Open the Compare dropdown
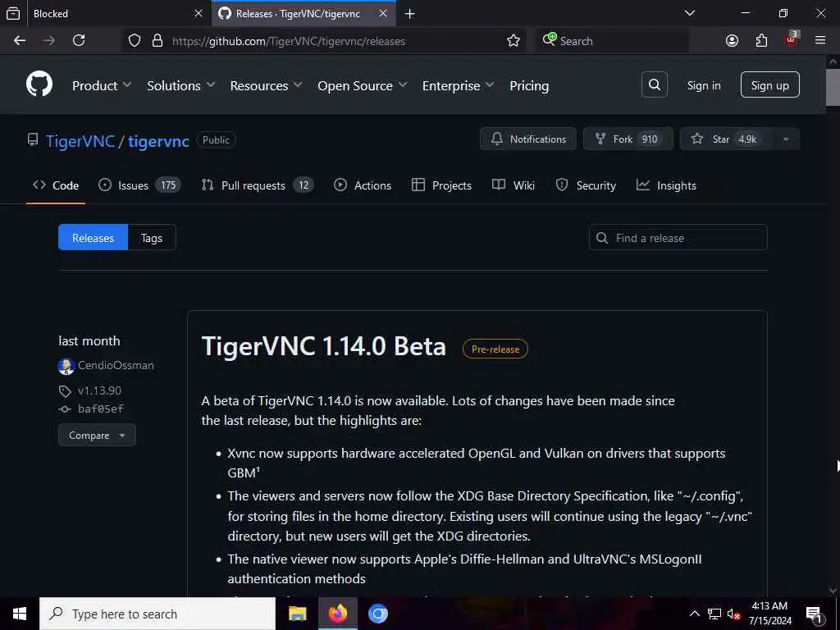 tap(97, 435)
